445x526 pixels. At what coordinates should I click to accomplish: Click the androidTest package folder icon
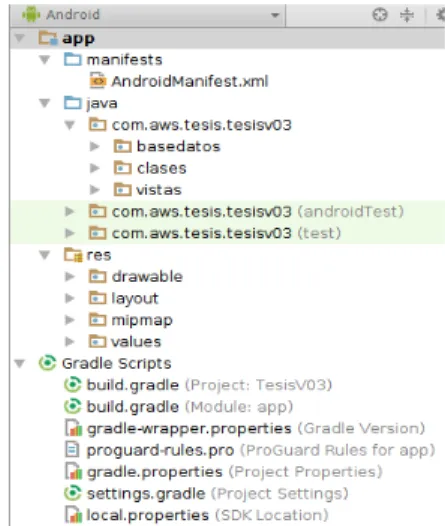pyautogui.click(x=98, y=211)
